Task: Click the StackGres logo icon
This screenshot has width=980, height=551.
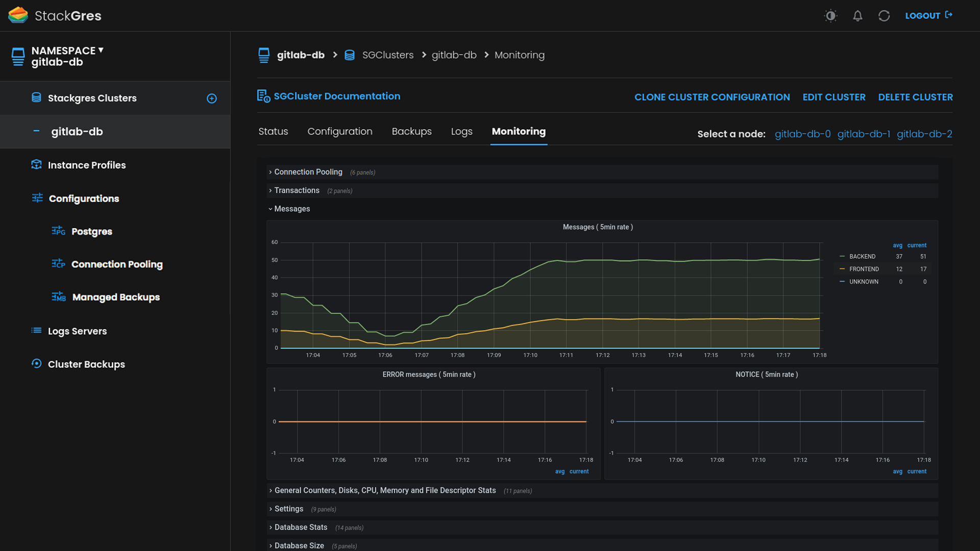Action: pos(18,15)
